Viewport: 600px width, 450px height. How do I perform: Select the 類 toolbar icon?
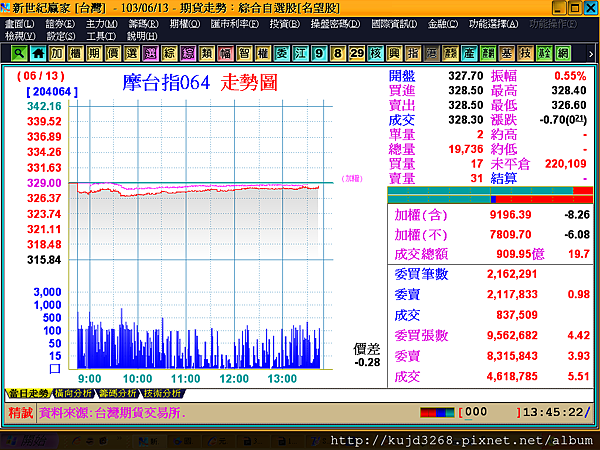pyautogui.click(x=207, y=54)
